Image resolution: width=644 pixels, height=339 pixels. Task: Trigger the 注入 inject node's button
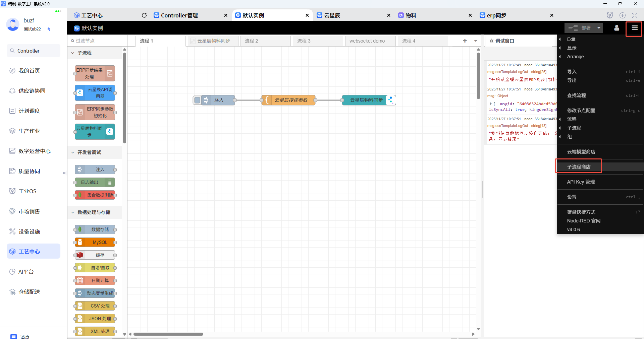point(197,100)
